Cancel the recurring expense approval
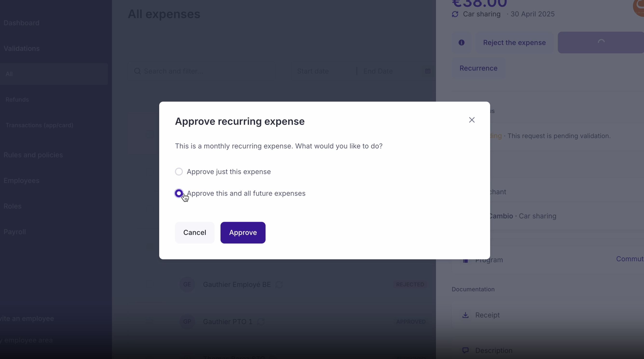This screenshot has width=644, height=359. click(x=194, y=233)
